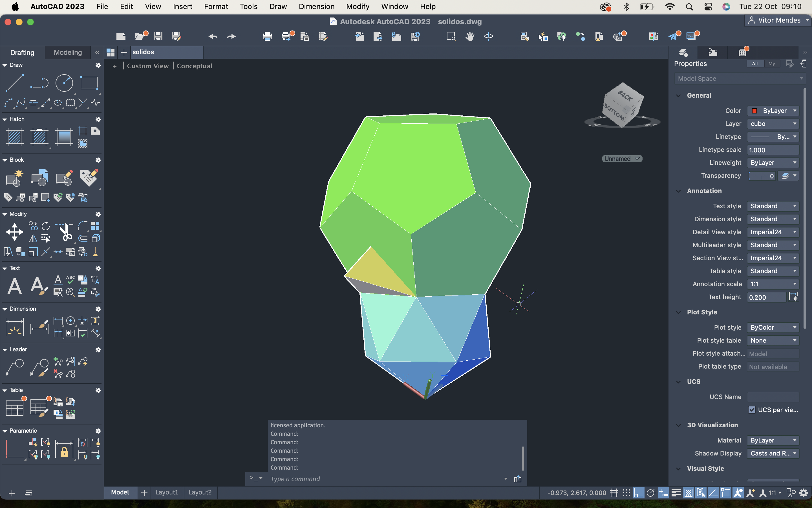Toggle transparency display in status bar

(x=688, y=493)
